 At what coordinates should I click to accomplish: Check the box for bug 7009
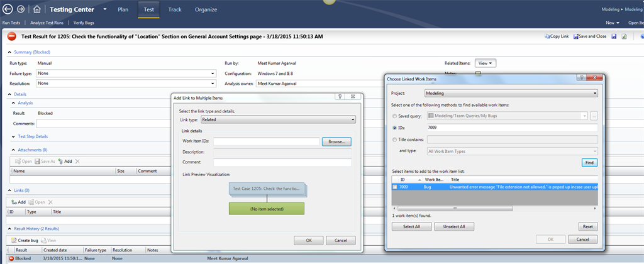[x=394, y=187]
